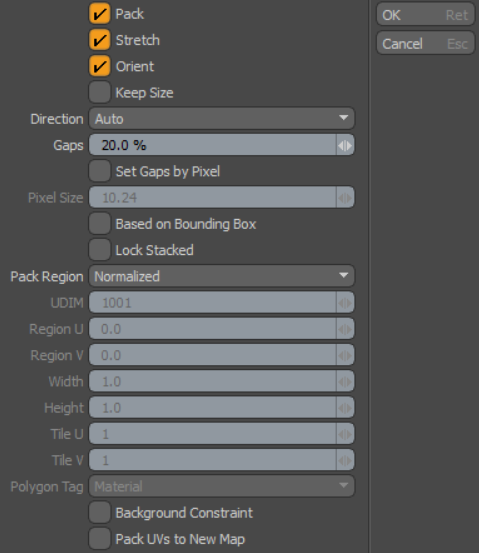479x553 pixels.
Task: Click the Region U value field
Action: click(x=213, y=329)
